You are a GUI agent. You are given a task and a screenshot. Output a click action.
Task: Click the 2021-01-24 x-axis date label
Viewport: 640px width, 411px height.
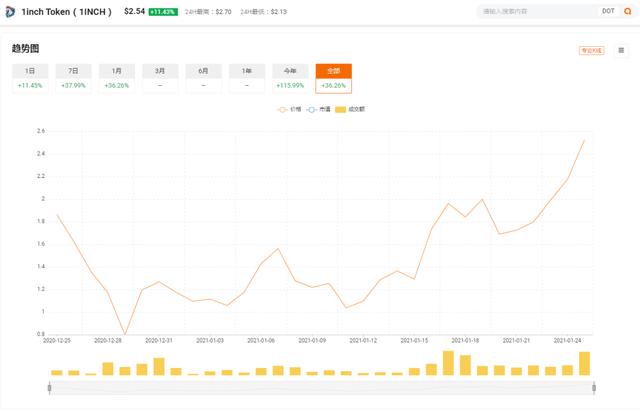[567, 340]
